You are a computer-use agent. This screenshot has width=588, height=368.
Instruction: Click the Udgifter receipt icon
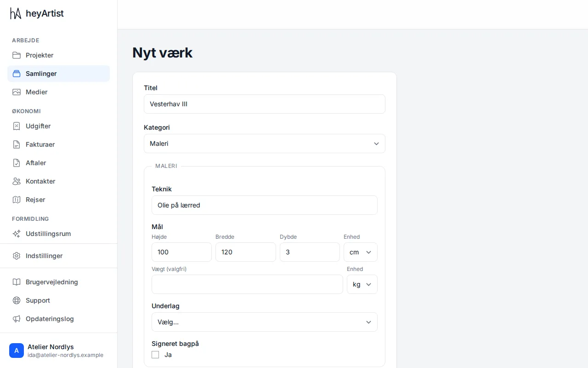pyautogui.click(x=17, y=126)
